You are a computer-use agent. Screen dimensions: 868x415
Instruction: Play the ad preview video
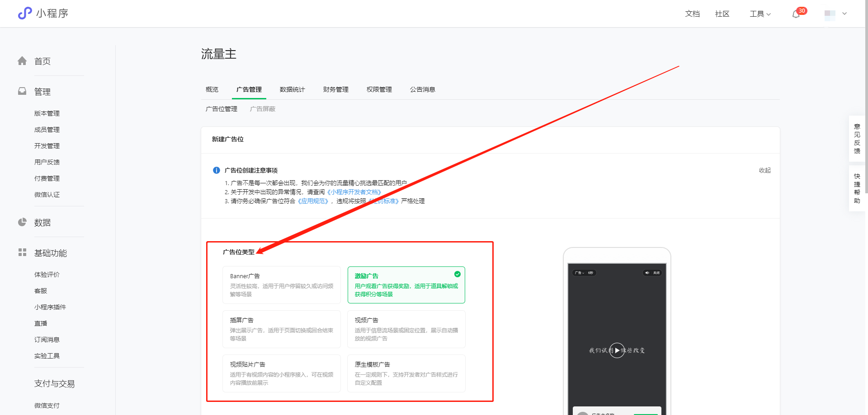[x=617, y=350]
